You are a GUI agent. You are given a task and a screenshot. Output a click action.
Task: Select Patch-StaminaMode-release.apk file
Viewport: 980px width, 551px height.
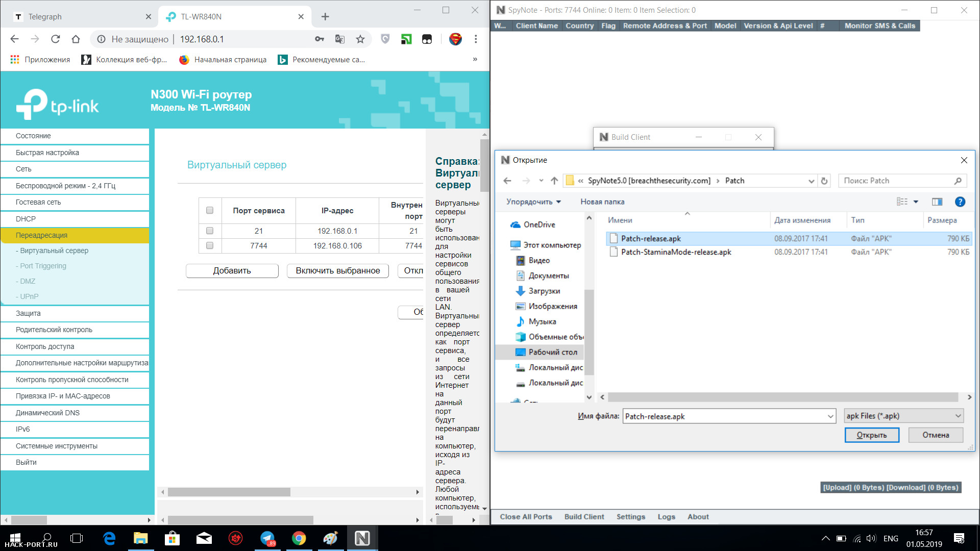676,252
